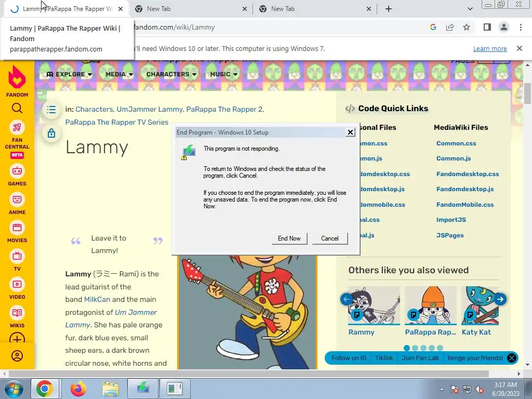Click the Windows 10 Setup taskbar icon
This screenshot has height=399, width=532.
click(x=143, y=388)
